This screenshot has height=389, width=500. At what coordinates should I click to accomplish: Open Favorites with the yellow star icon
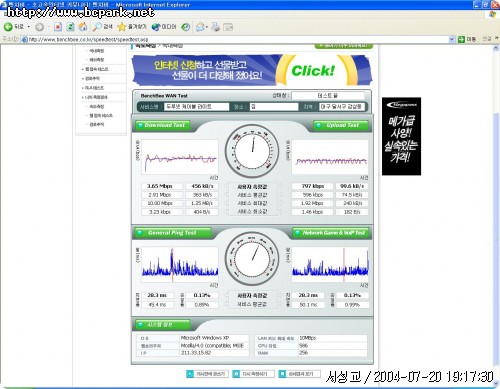click(x=132, y=27)
